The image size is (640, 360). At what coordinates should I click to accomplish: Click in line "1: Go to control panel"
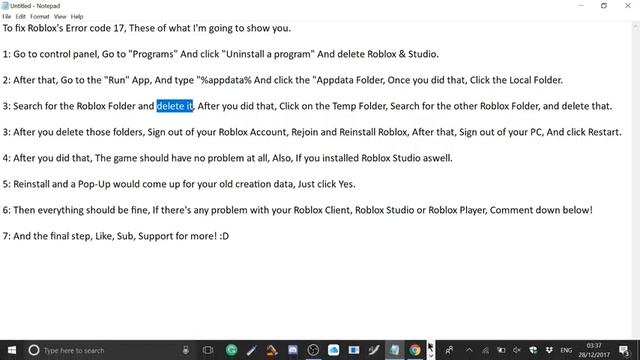click(220, 54)
